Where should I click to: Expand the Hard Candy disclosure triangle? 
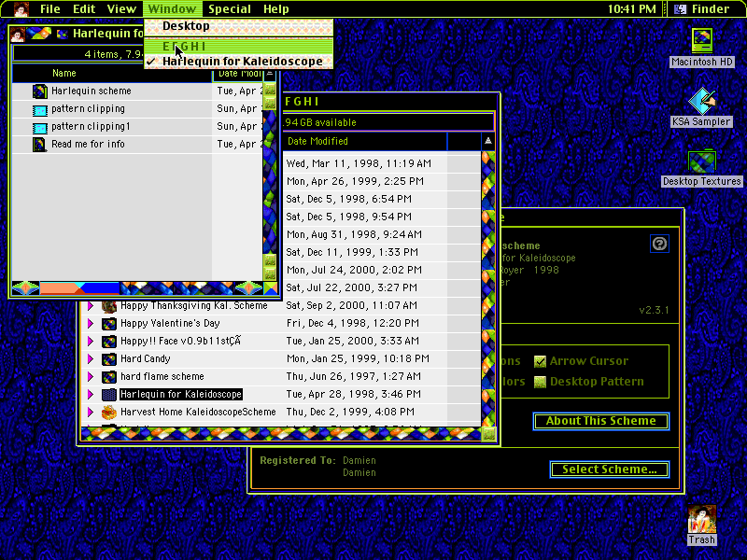click(91, 359)
